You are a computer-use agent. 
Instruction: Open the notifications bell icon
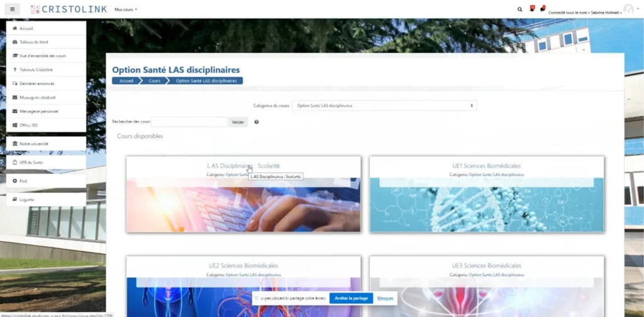531,9
